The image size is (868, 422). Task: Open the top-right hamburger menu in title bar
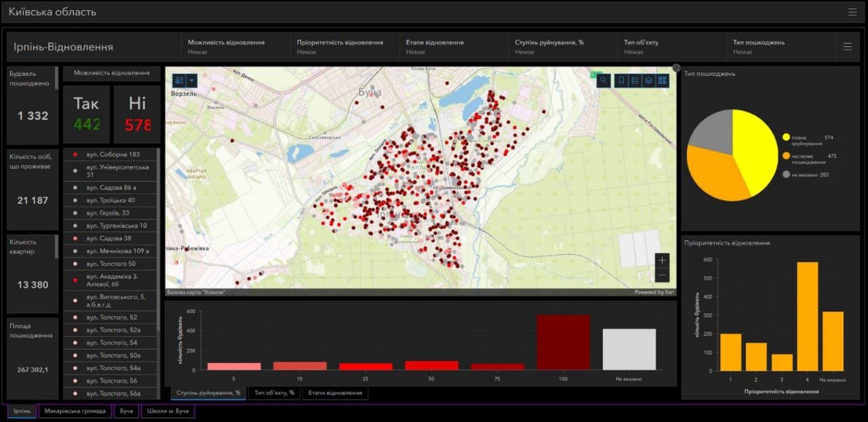click(x=852, y=12)
